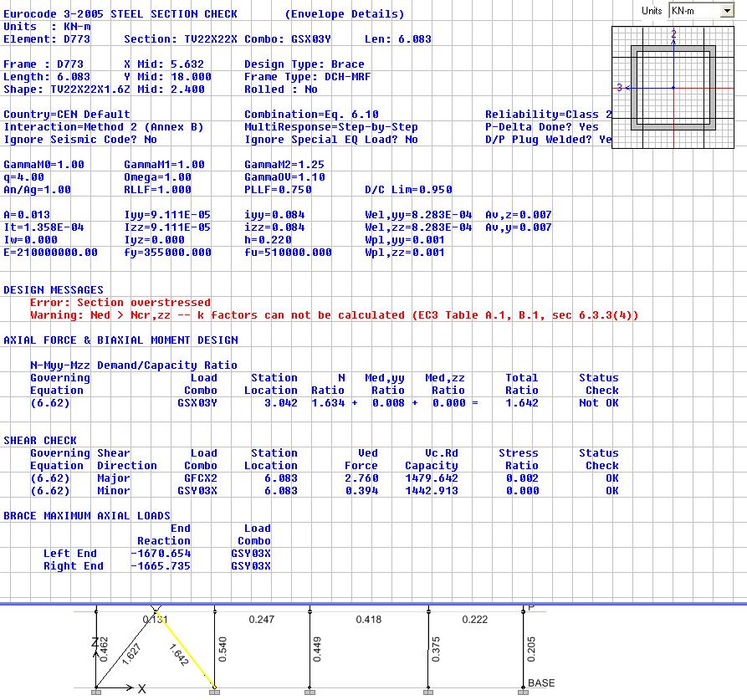Click the 'SHEAR CHECK' heading

point(40,441)
